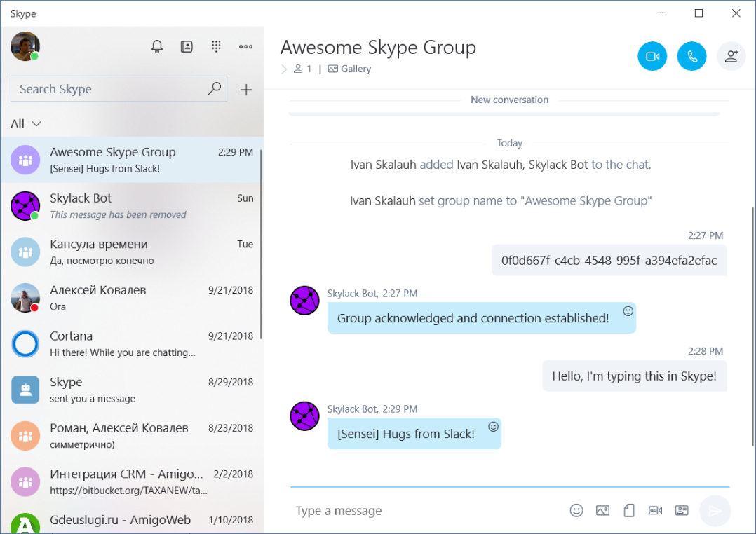Image resolution: width=756 pixels, height=534 pixels.
Task: Open the participants count indicator
Action: 303,69
